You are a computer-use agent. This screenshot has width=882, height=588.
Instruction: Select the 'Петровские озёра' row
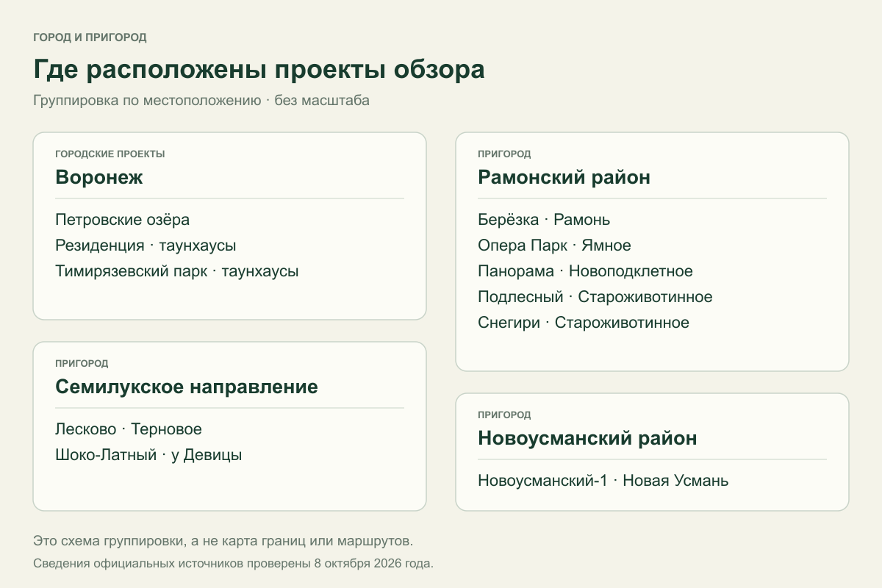click(122, 220)
